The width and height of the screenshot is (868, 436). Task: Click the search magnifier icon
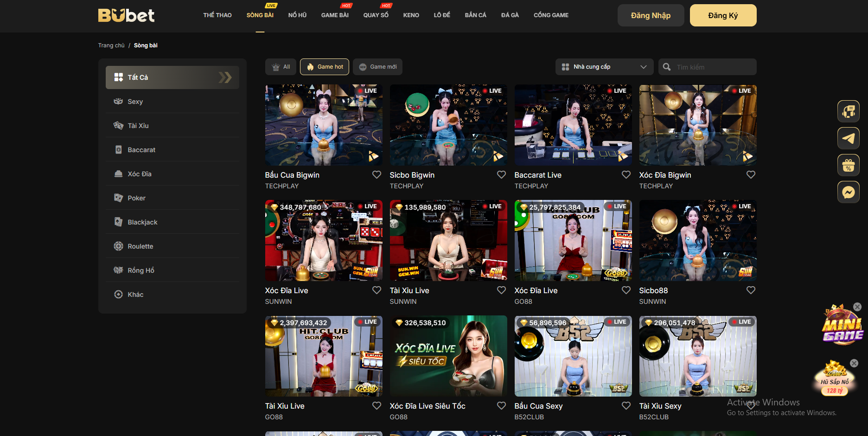pyautogui.click(x=667, y=67)
